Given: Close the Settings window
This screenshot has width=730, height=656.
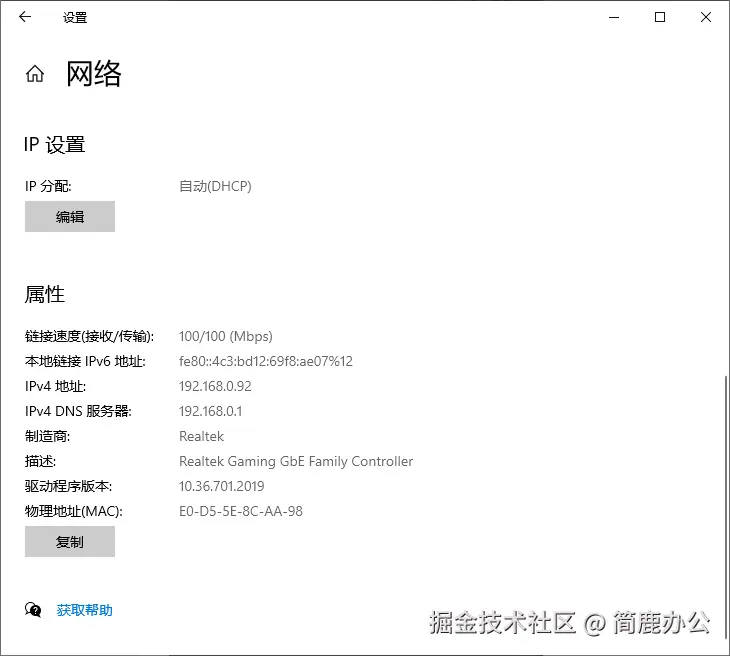Looking at the screenshot, I should [x=706, y=17].
